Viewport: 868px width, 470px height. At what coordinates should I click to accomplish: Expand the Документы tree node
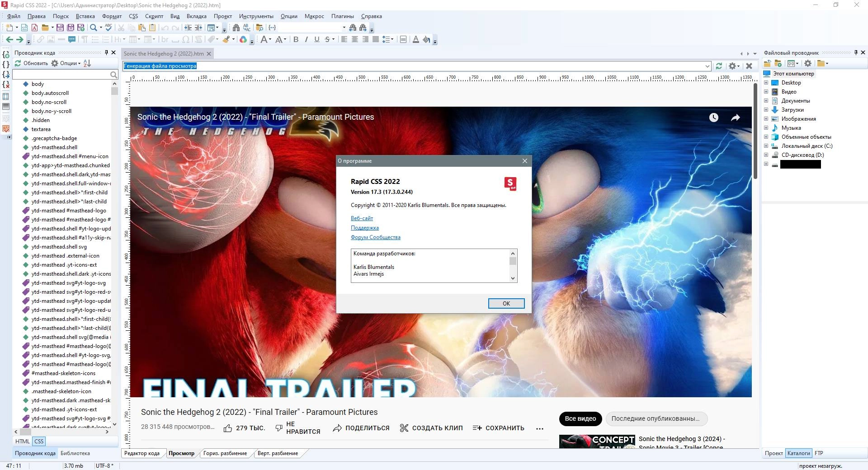coord(766,101)
